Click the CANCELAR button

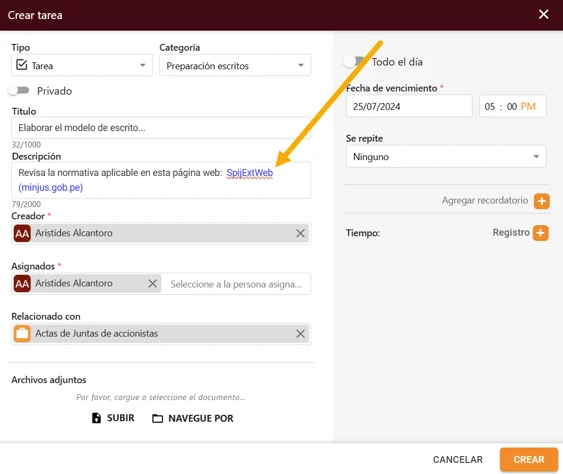coord(457,460)
